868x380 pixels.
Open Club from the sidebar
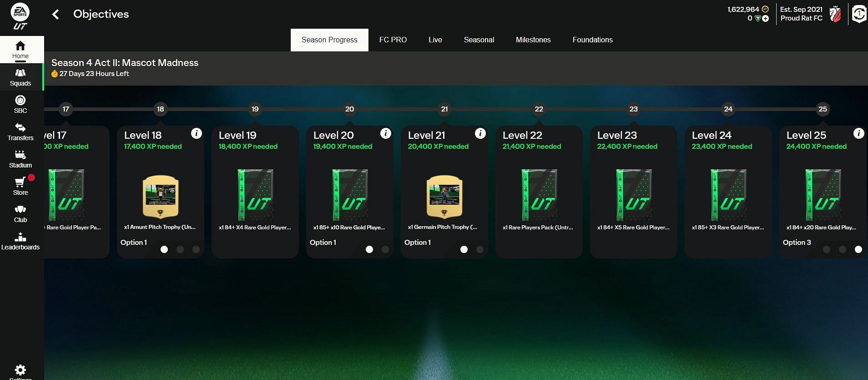20,214
